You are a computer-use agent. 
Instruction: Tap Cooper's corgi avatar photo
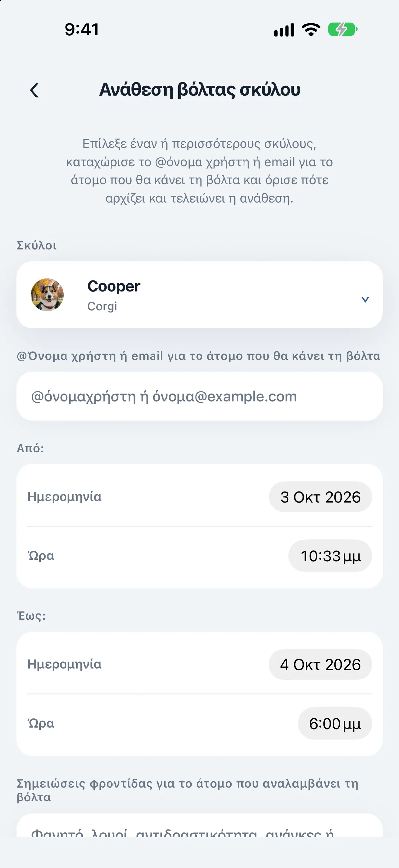click(47, 295)
